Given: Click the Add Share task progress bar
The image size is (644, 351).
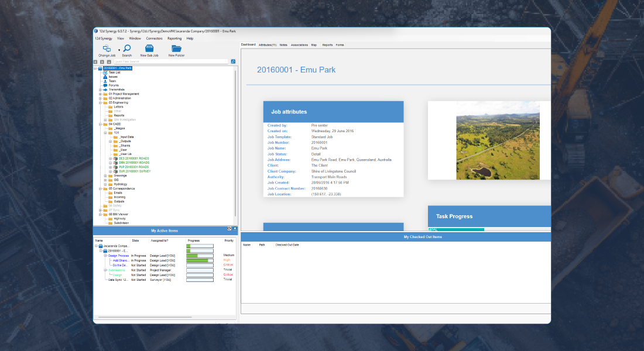Looking at the screenshot, I should (200, 260).
